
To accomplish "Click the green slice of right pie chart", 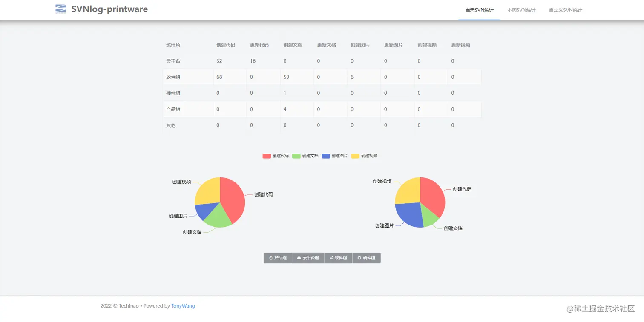I will point(429,216).
